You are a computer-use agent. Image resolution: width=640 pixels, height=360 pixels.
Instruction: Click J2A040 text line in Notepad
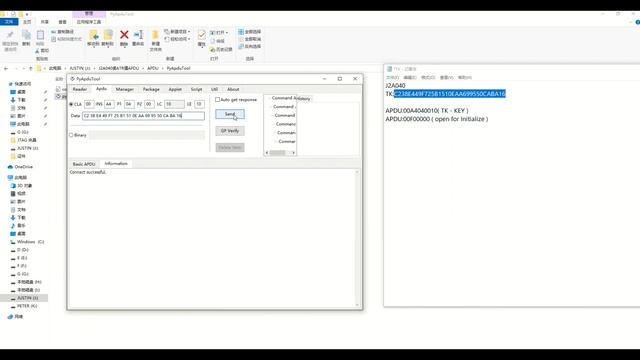click(395, 86)
